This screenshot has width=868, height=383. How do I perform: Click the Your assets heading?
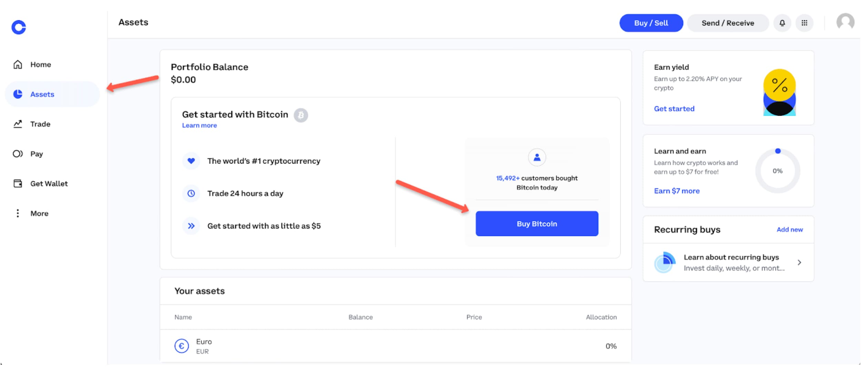[199, 291]
